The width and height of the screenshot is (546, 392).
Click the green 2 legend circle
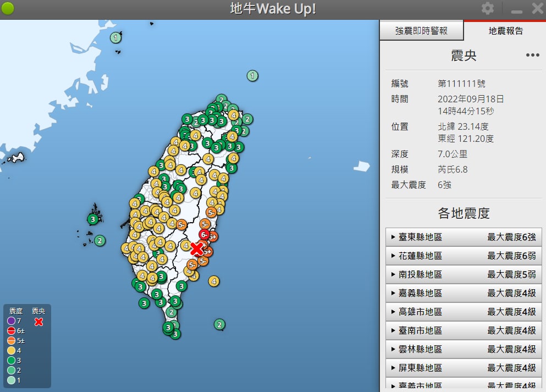point(11,371)
